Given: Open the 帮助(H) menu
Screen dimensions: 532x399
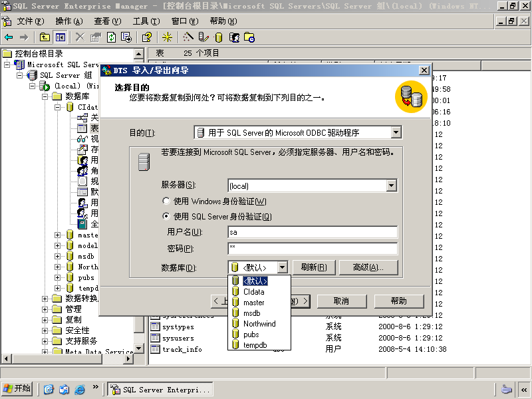Looking at the screenshot, I should [x=223, y=21].
